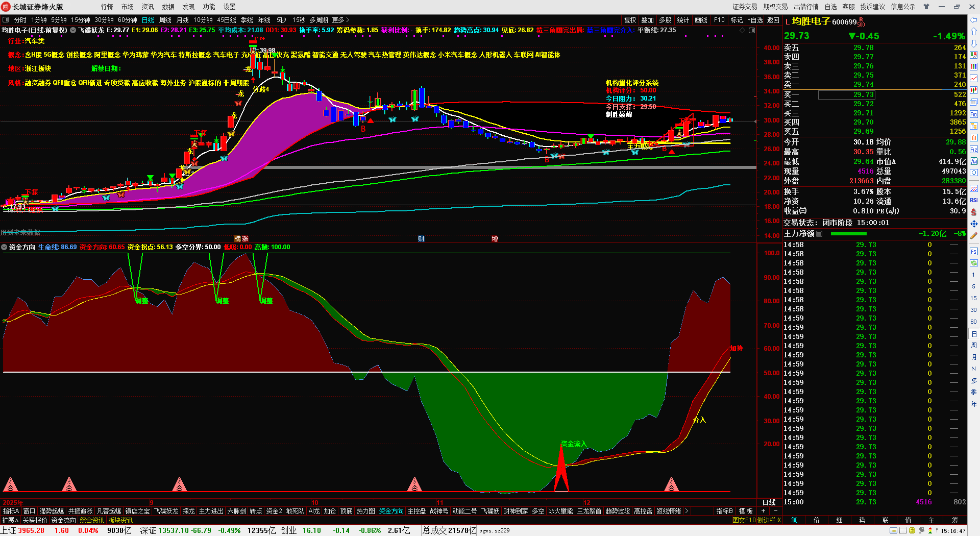Click the shirt skin icon in title bar
980x536 pixels.
[x=926, y=7]
